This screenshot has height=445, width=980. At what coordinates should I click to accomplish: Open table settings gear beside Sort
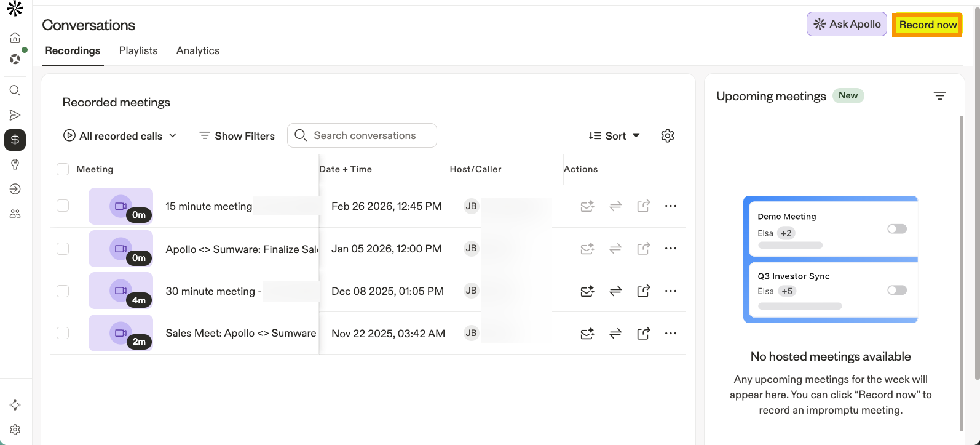(668, 136)
